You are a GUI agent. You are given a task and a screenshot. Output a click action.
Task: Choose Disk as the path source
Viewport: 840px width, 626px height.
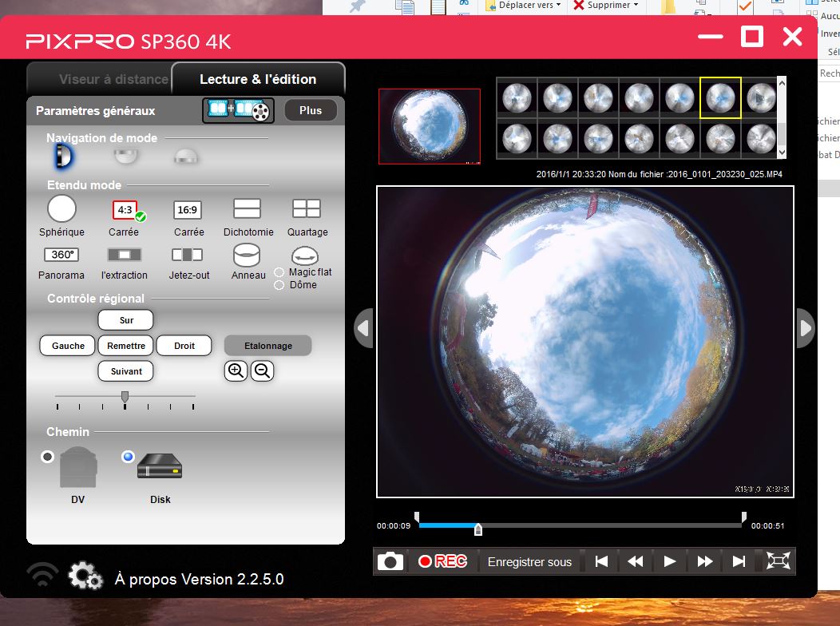pyautogui.click(x=128, y=457)
